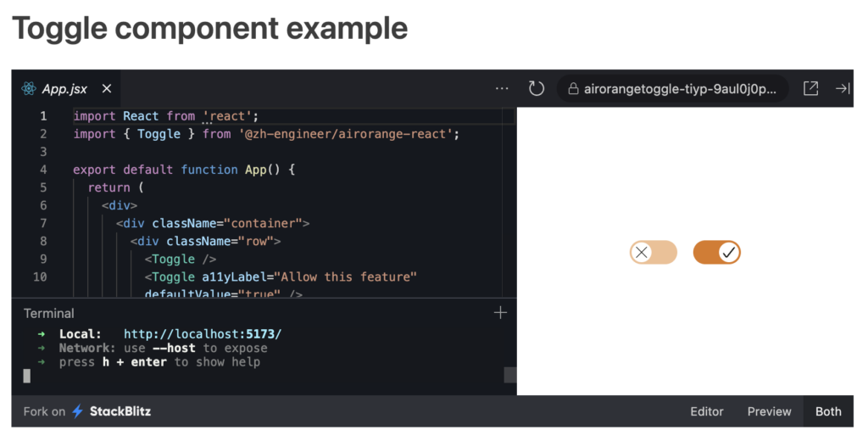This screenshot has width=868, height=441.
Task: Select the App.jsx file tab
Action: (x=64, y=88)
